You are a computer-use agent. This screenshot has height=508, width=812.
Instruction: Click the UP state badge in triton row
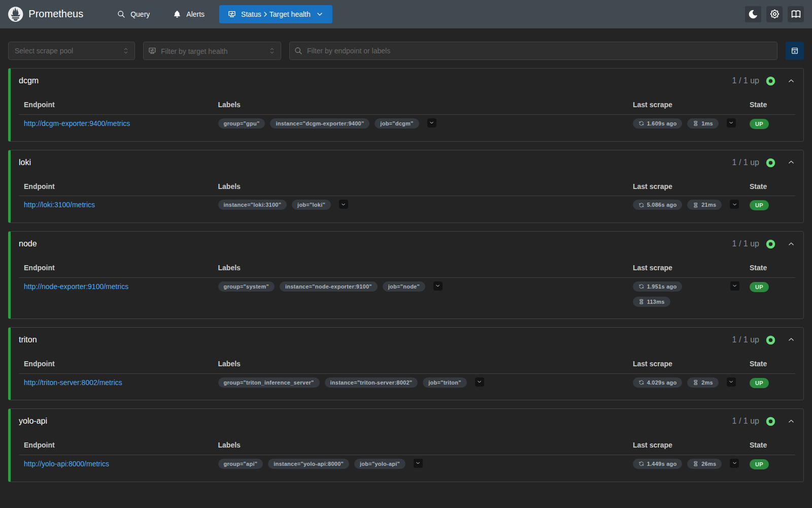point(759,383)
